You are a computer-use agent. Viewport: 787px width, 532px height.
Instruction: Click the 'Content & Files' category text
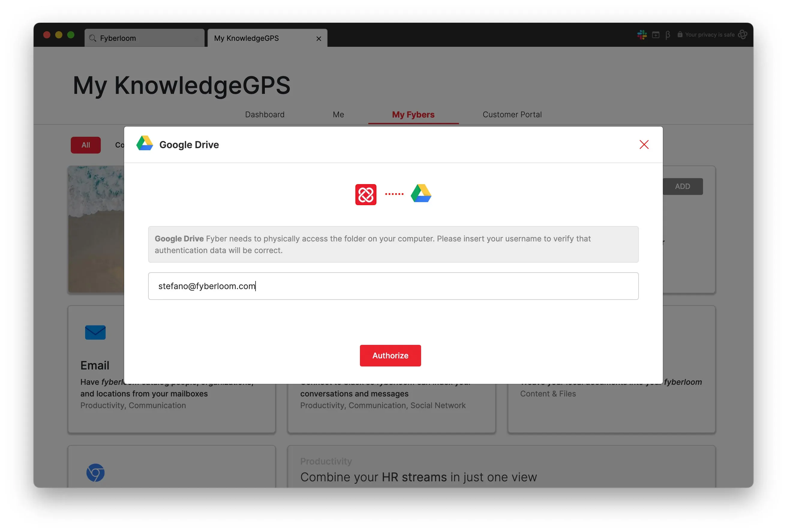click(548, 394)
